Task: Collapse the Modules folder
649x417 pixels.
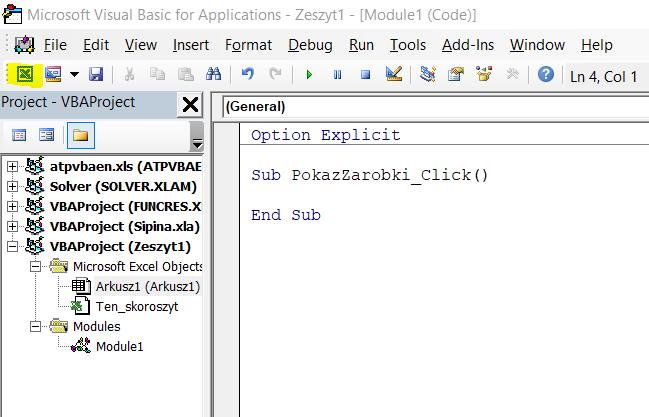Action: click(36, 327)
